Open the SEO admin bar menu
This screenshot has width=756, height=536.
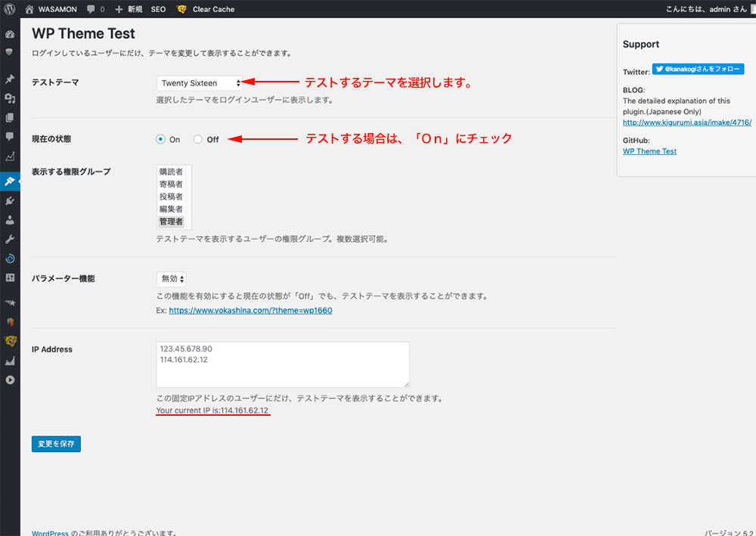[x=158, y=9]
